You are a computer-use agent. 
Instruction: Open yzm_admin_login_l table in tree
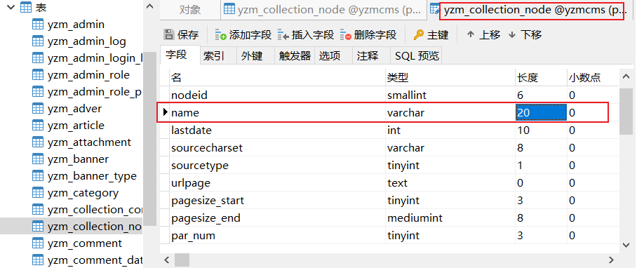click(x=95, y=58)
